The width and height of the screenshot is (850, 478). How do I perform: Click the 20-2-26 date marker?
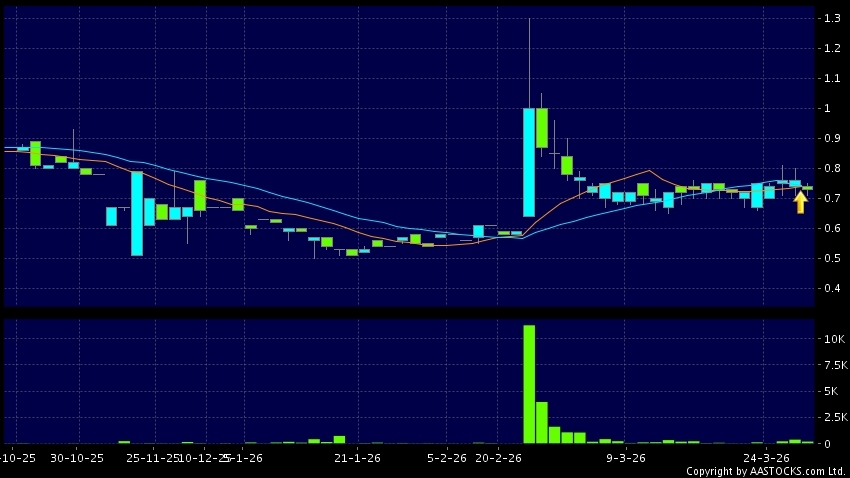[499, 458]
